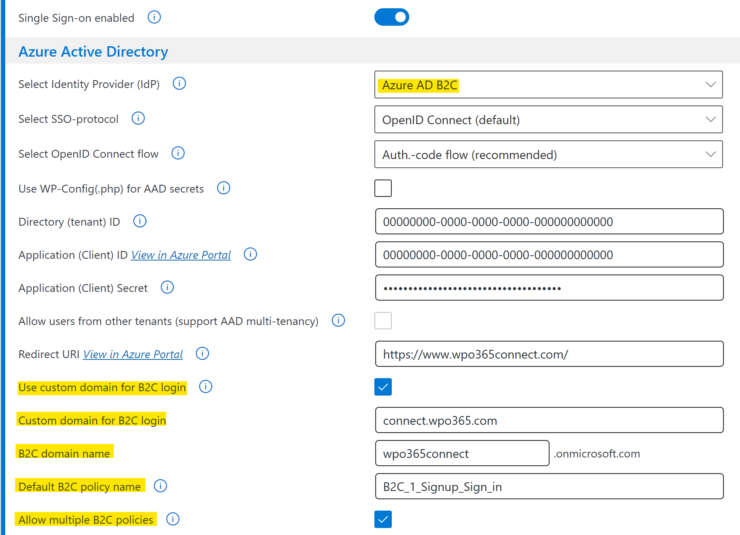Toggle Single Sign-on enabled switch
This screenshot has height=535, width=740.
click(392, 17)
